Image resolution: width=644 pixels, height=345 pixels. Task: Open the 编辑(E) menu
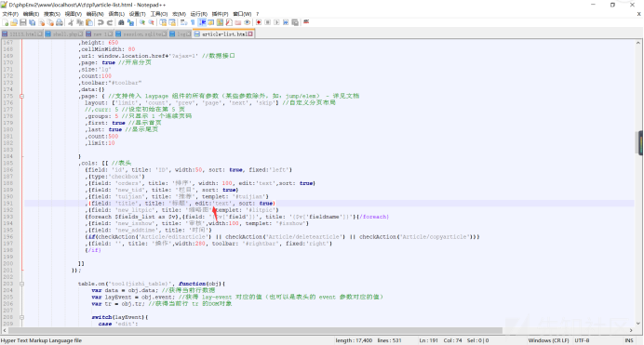pos(32,14)
